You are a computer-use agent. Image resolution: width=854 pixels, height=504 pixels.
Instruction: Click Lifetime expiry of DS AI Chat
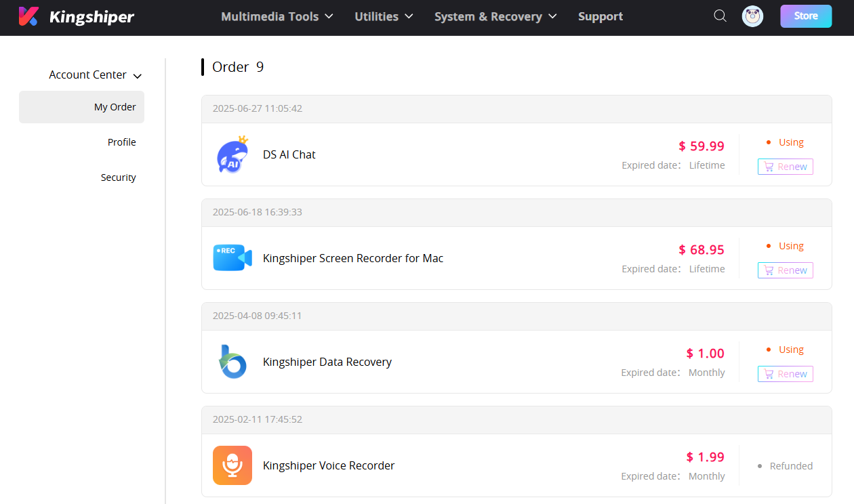(x=707, y=165)
